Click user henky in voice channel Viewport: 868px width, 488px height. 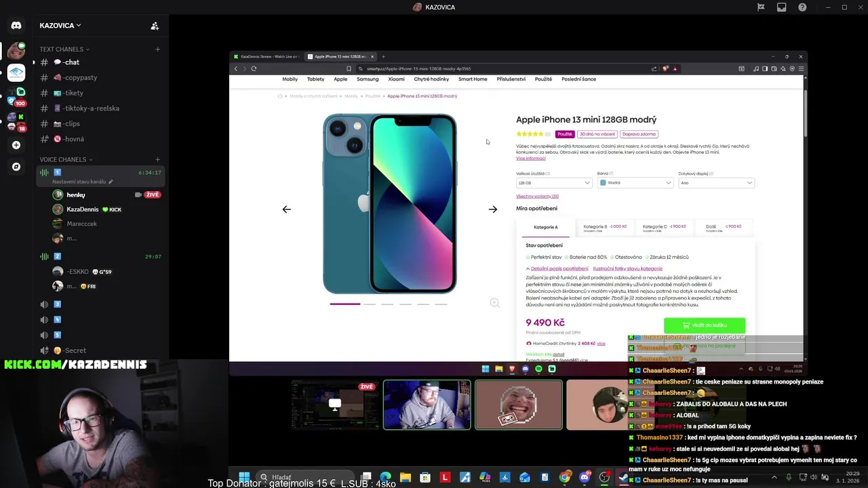pyautogui.click(x=75, y=195)
